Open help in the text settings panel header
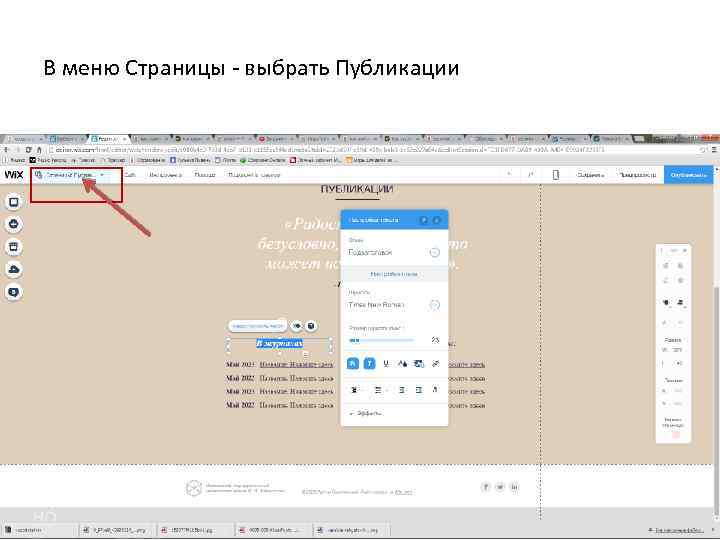 click(424, 220)
